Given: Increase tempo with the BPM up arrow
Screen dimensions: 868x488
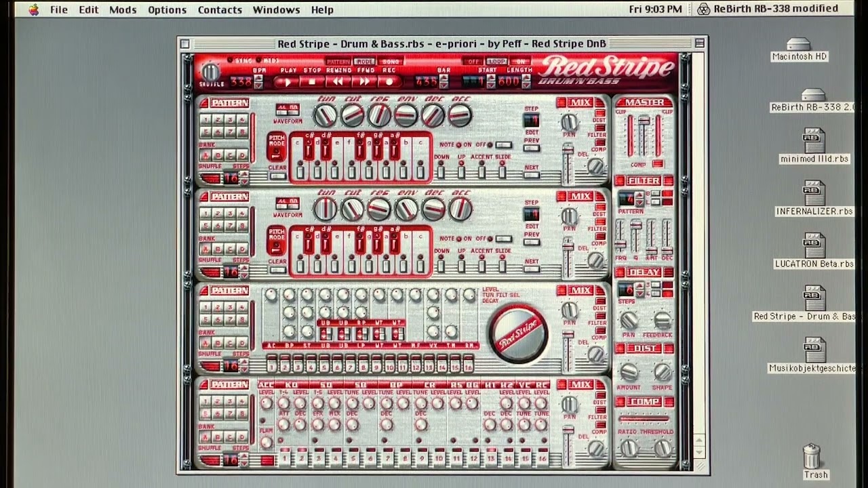Looking at the screenshot, I should [258, 79].
